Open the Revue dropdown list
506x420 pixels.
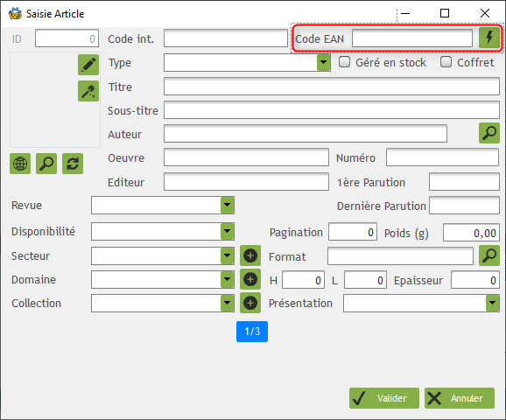pyautogui.click(x=228, y=205)
